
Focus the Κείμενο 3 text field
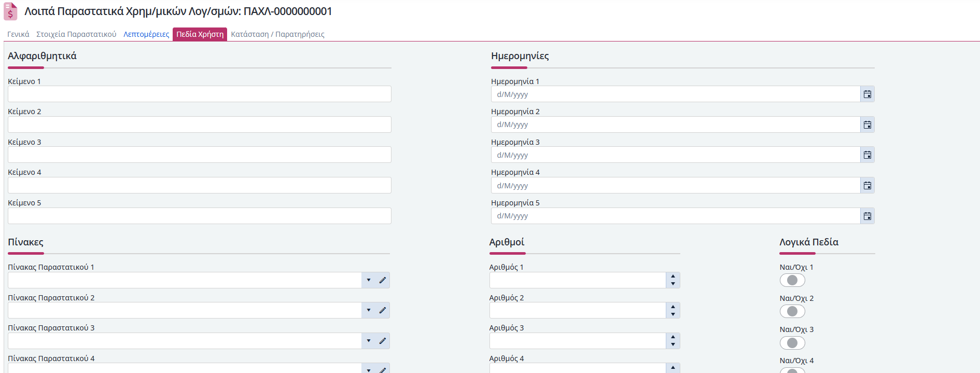point(200,155)
